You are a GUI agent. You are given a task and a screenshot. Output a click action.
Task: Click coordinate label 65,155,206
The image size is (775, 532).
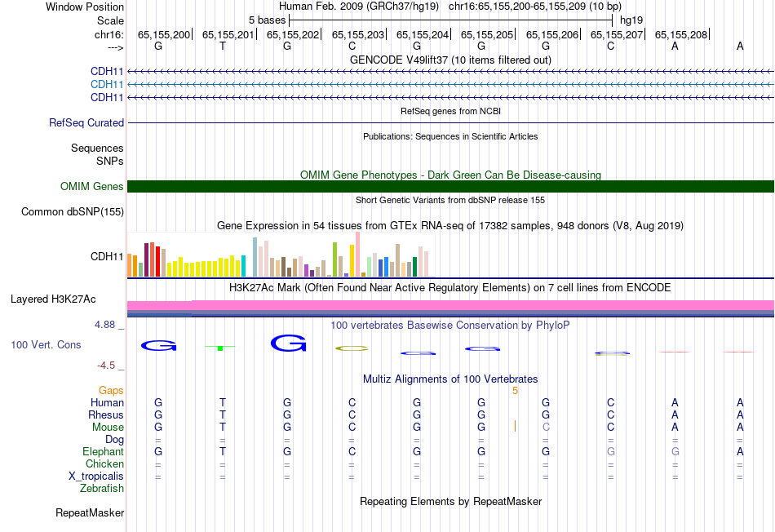click(552, 34)
